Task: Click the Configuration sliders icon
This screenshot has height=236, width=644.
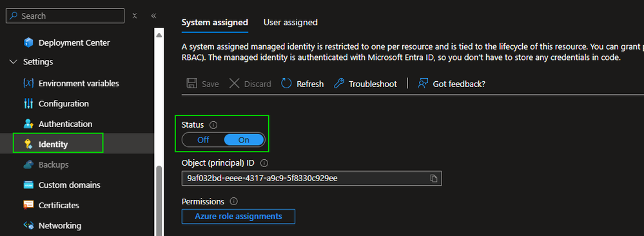Action: tap(28, 104)
